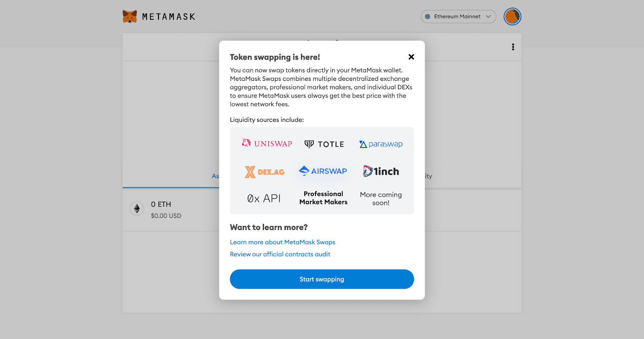Click the Paraswap logo
Screen dimensions: 644x339
381,144
